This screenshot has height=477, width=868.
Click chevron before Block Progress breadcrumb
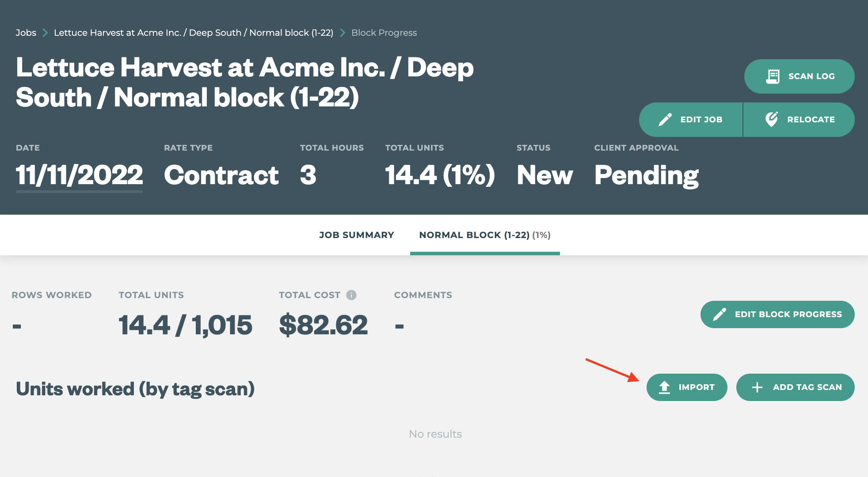(x=343, y=33)
